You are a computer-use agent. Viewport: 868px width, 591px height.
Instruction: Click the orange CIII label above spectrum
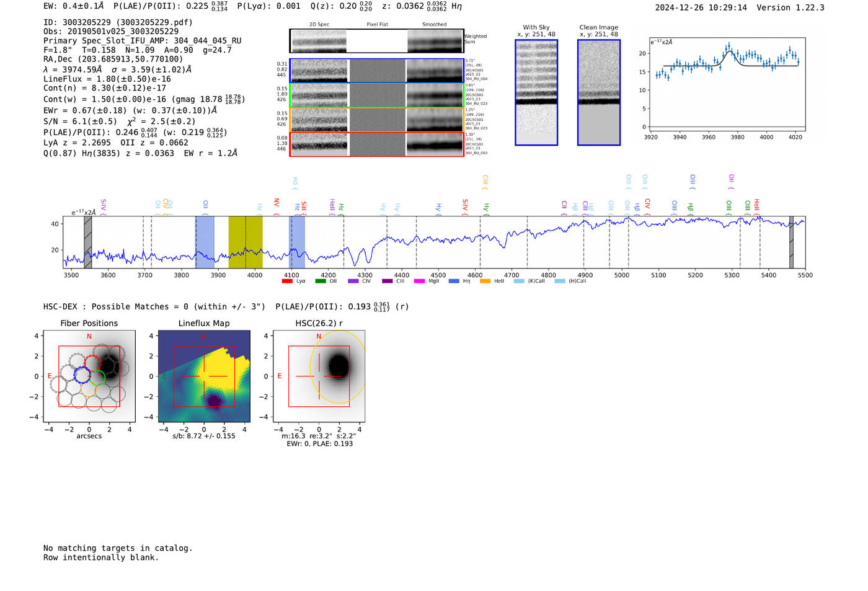[x=485, y=181]
